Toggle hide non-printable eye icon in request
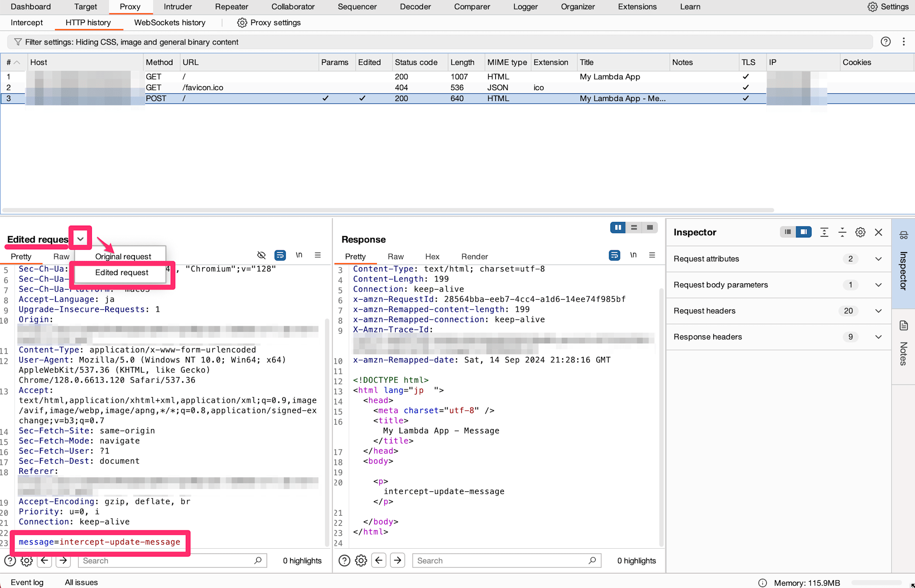Screen dimensions: 915x588 [x=261, y=255]
